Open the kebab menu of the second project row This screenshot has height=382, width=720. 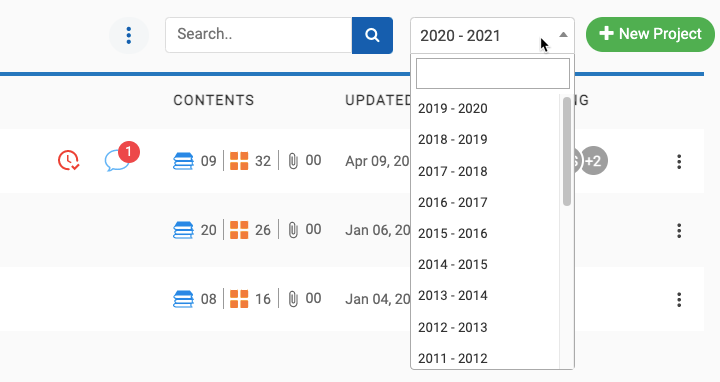click(x=679, y=230)
